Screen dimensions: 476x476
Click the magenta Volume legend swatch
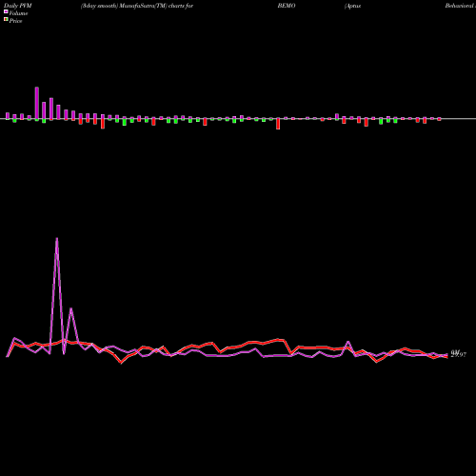[6, 11]
